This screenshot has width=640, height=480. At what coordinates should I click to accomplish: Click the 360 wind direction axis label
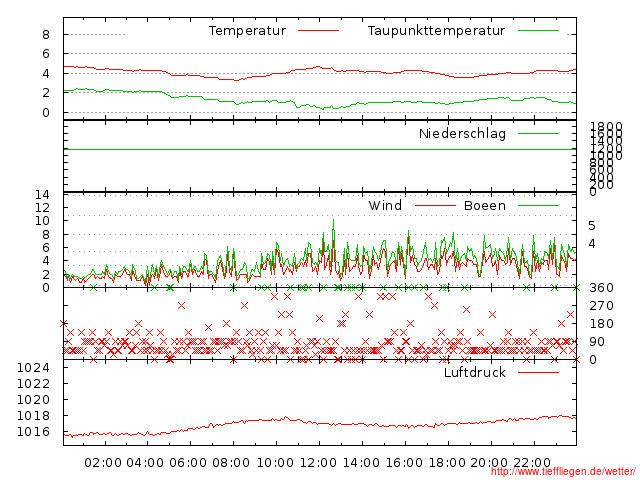coord(601,288)
